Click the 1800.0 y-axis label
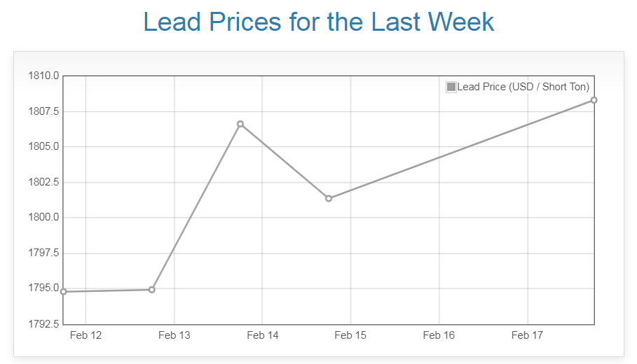Image resolution: width=637 pixels, height=364 pixels. click(43, 217)
